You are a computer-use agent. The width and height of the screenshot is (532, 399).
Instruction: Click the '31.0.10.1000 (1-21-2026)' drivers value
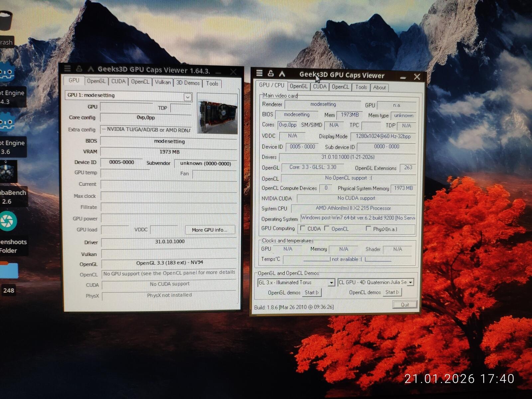pyautogui.click(x=348, y=157)
